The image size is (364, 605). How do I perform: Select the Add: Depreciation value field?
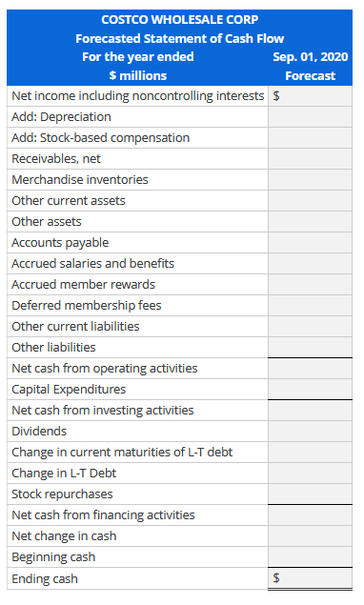point(310,117)
